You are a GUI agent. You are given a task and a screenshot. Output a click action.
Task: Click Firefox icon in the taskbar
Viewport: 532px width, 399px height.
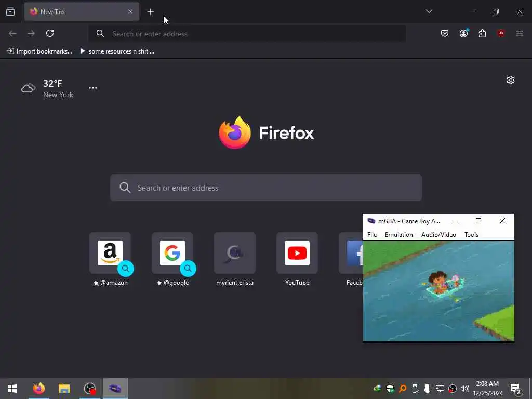pyautogui.click(x=38, y=389)
